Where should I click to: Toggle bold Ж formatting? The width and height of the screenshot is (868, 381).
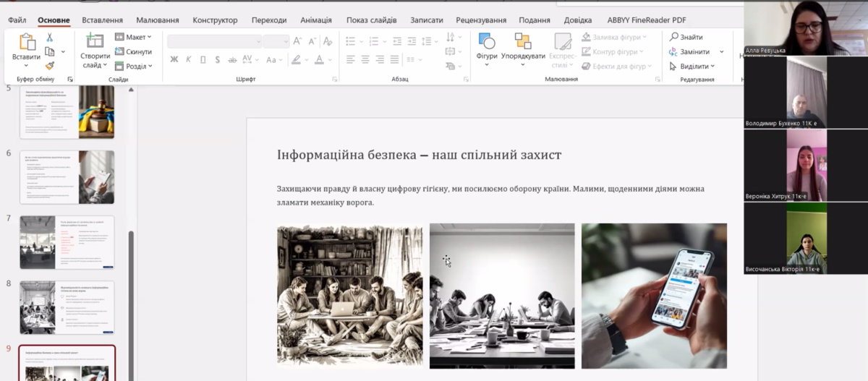pos(174,59)
